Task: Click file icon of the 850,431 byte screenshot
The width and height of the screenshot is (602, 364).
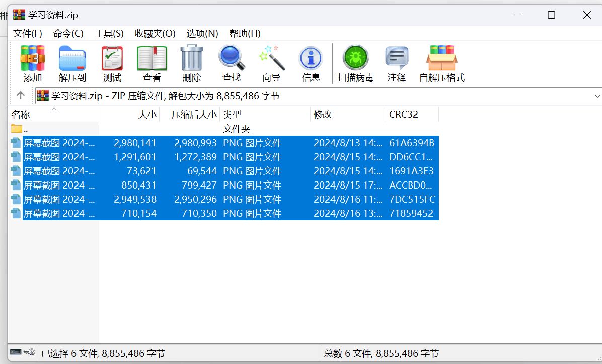Action: (16, 185)
